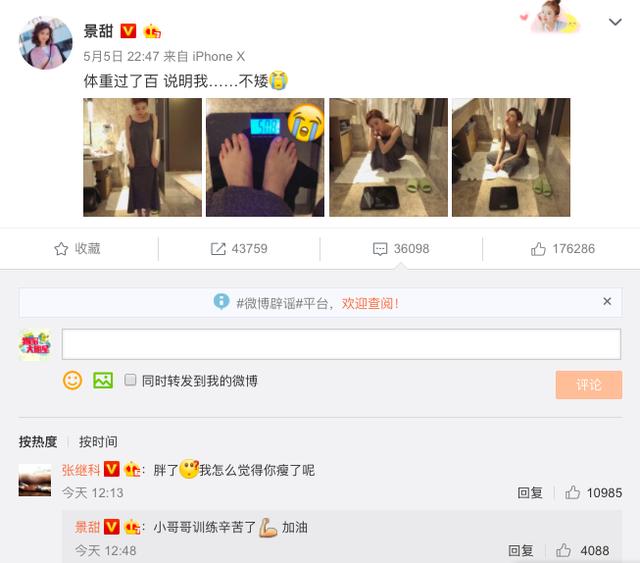Reply to 张继科's comment via 回复
The height and width of the screenshot is (563, 640).
coord(530,493)
